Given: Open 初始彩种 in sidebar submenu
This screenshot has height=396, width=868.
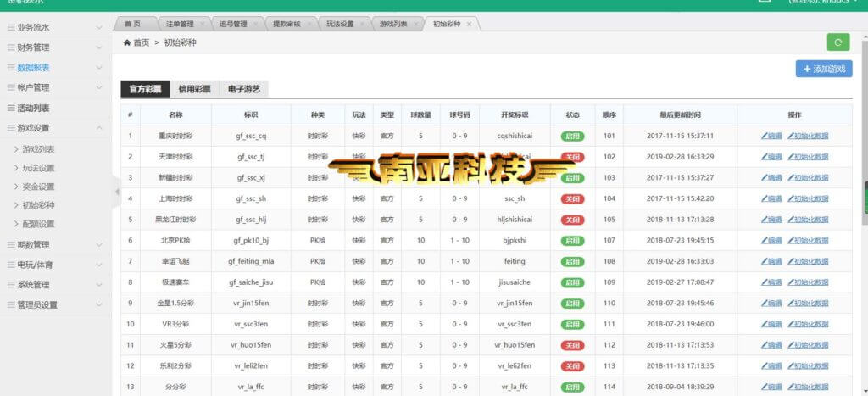Looking at the screenshot, I should [38, 205].
